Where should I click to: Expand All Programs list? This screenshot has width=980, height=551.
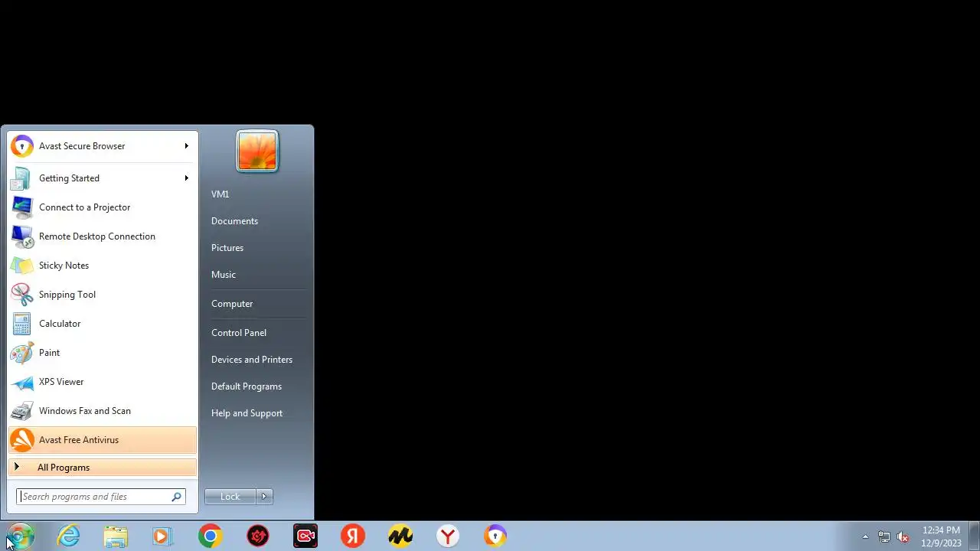point(103,468)
